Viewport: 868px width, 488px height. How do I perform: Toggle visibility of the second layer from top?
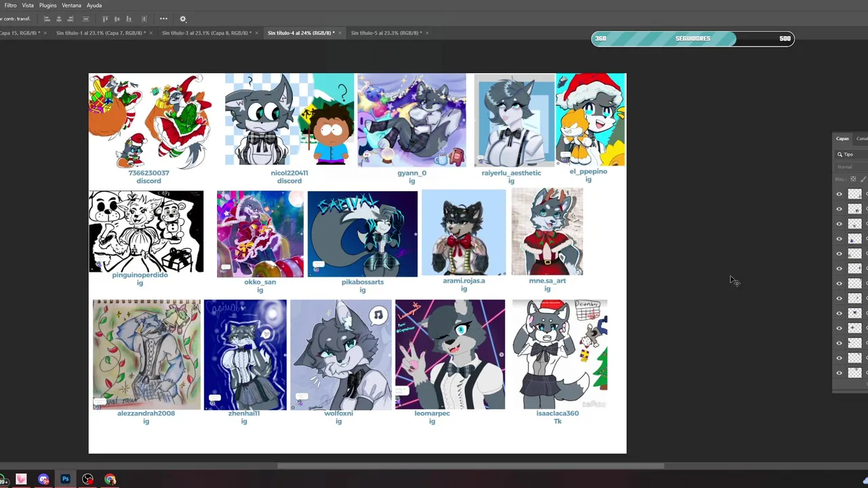coord(839,209)
